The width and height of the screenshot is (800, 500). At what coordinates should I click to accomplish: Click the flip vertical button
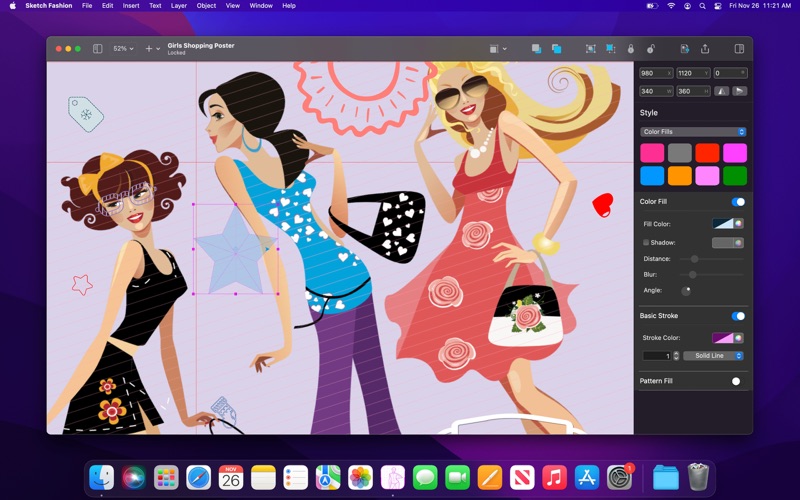(740, 91)
